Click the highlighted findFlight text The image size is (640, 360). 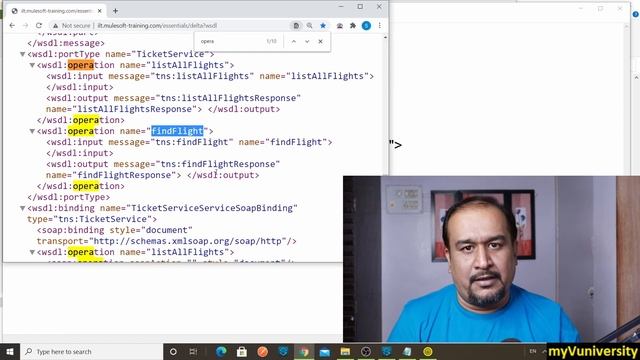177,131
